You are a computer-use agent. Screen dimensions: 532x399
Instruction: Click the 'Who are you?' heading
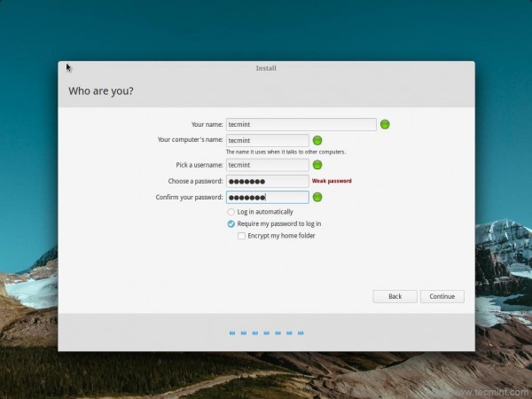point(101,91)
